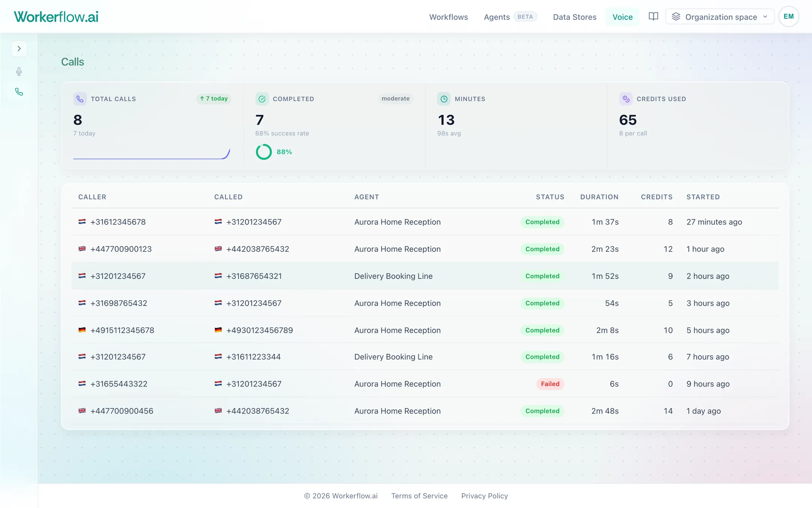Open the documentation book icon
Screen dimensions: 812x508
(653, 17)
